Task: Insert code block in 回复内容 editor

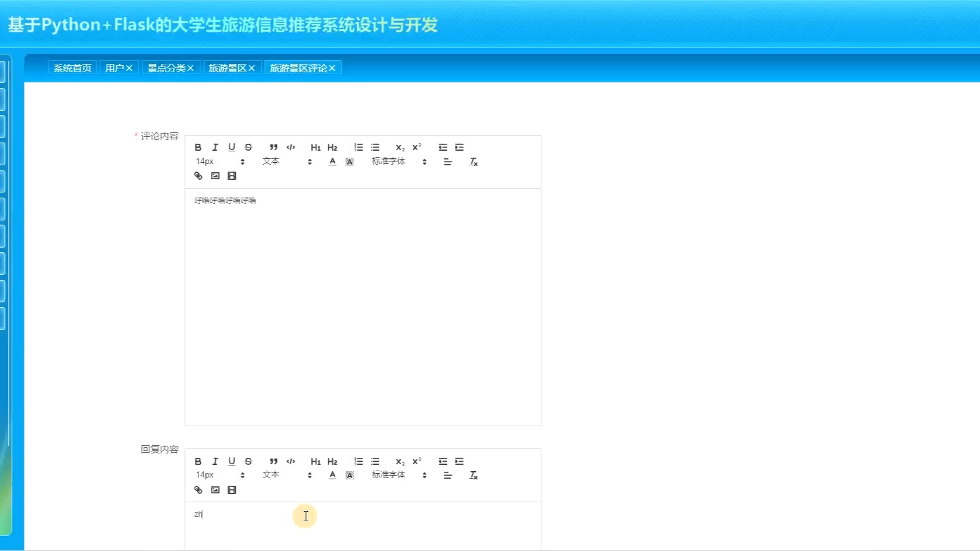Action: pyautogui.click(x=290, y=462)
